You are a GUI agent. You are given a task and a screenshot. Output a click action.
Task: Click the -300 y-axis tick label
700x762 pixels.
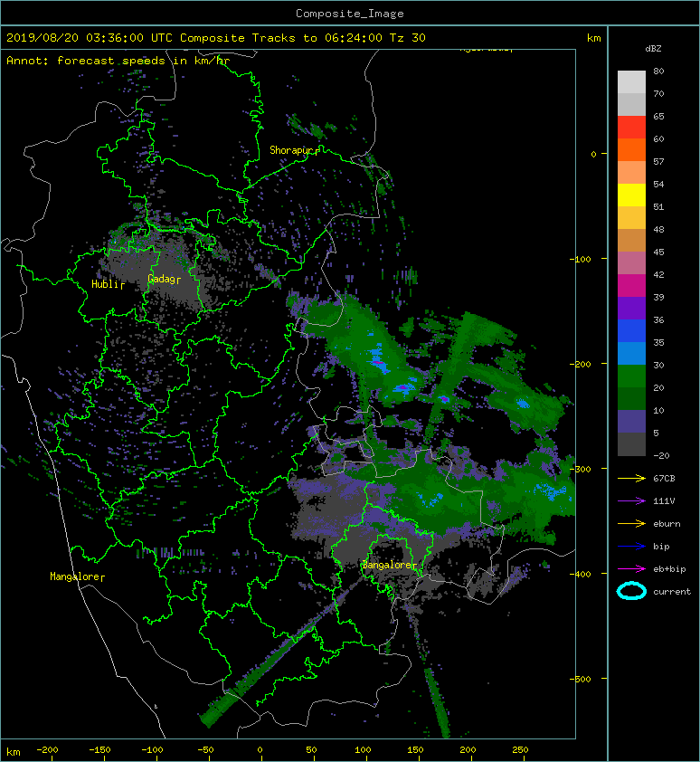pos(580,469)
